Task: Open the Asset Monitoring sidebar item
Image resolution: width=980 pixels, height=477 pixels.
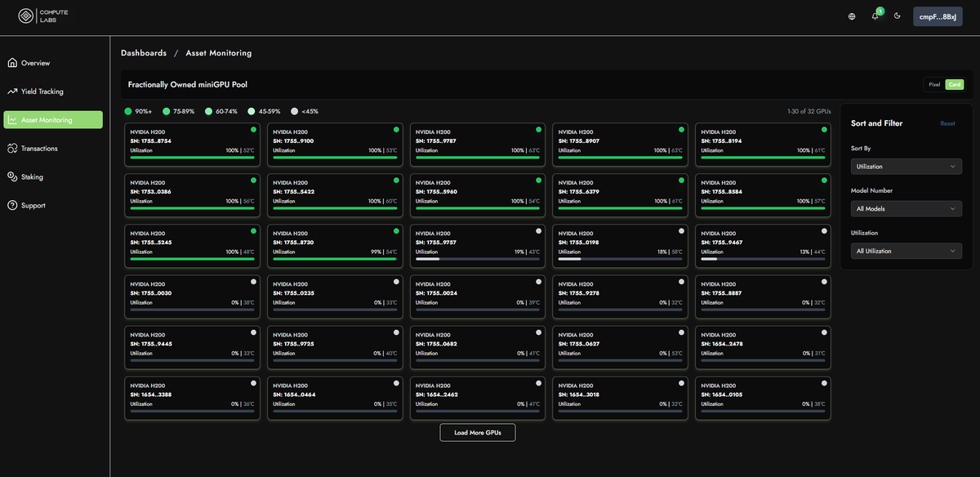Action: 53,120
